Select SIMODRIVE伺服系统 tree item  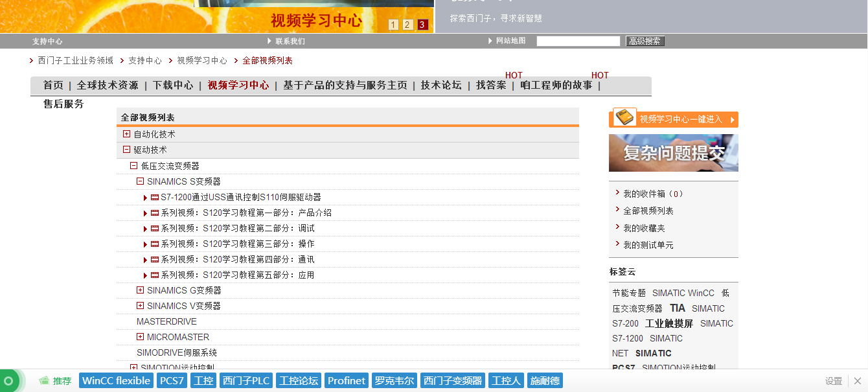click(x=177, y=352)
